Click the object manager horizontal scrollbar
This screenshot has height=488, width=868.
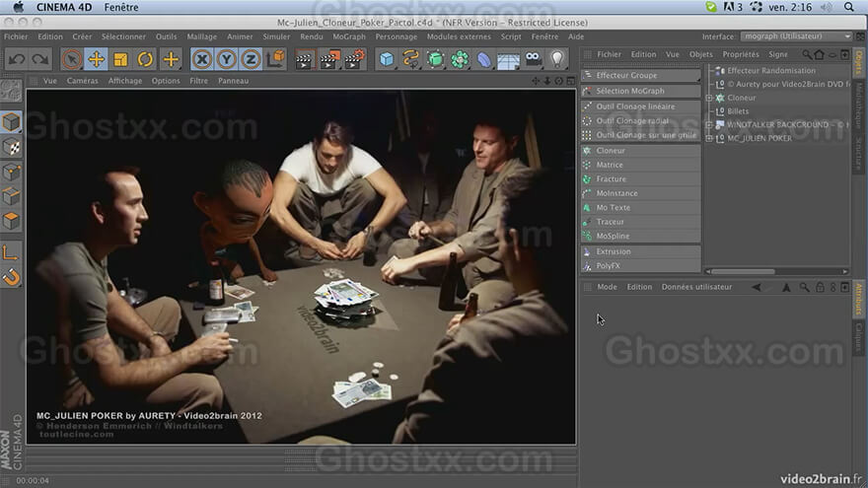(x=743, y=272)
